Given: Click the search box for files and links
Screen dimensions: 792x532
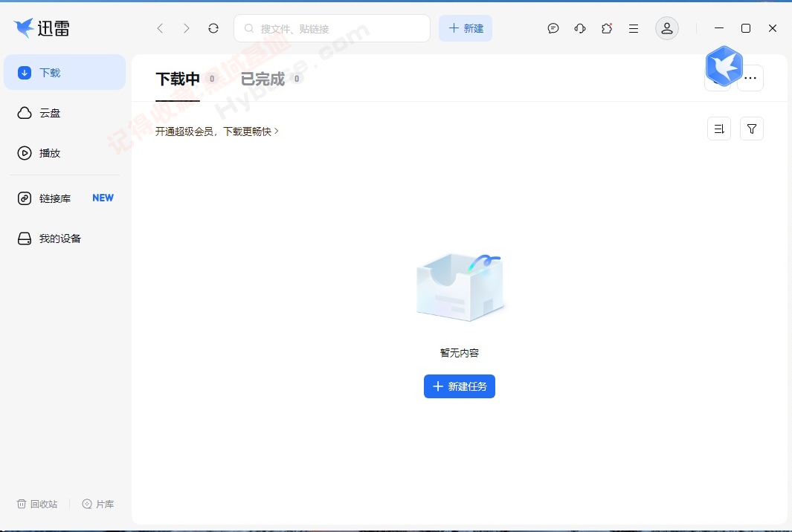Looking at the screenshot, I should point(332,28).
